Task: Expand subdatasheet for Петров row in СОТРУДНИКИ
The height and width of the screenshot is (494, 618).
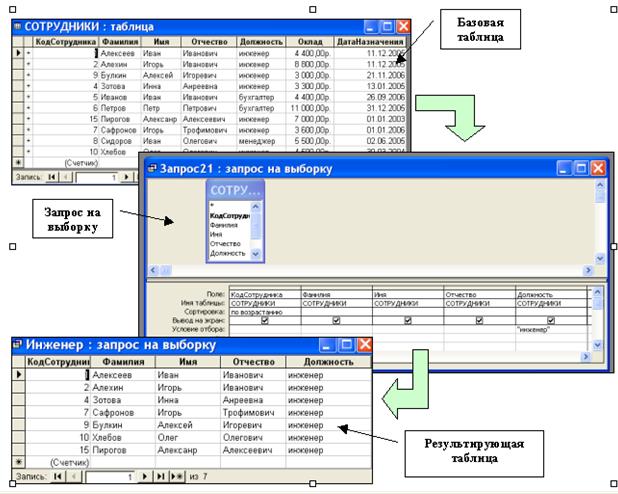Action: tap(28, 108)
